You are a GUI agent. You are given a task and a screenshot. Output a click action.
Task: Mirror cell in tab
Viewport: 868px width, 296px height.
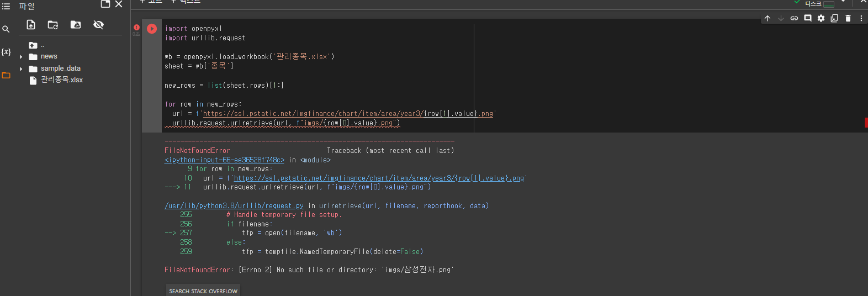tap(834, 18)
